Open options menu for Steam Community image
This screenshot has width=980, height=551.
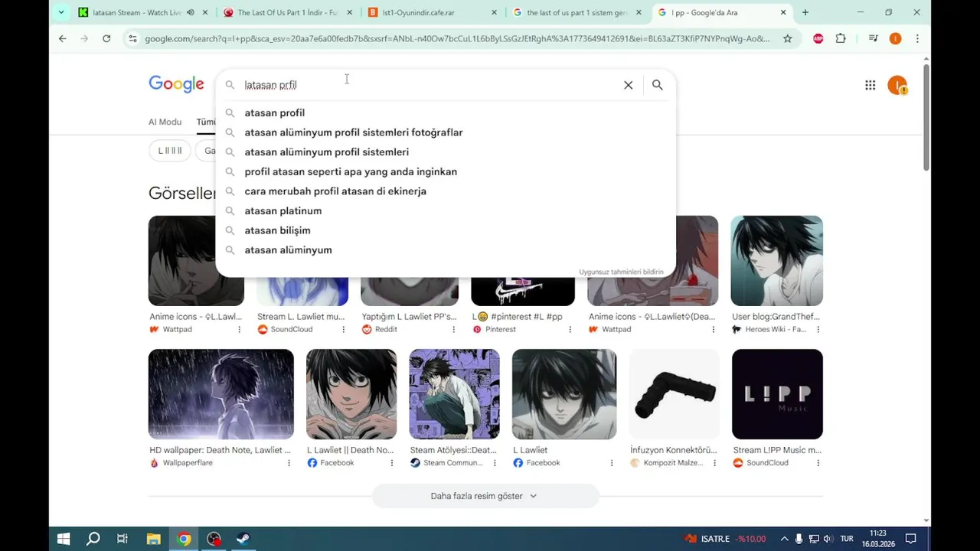[495, 463]
